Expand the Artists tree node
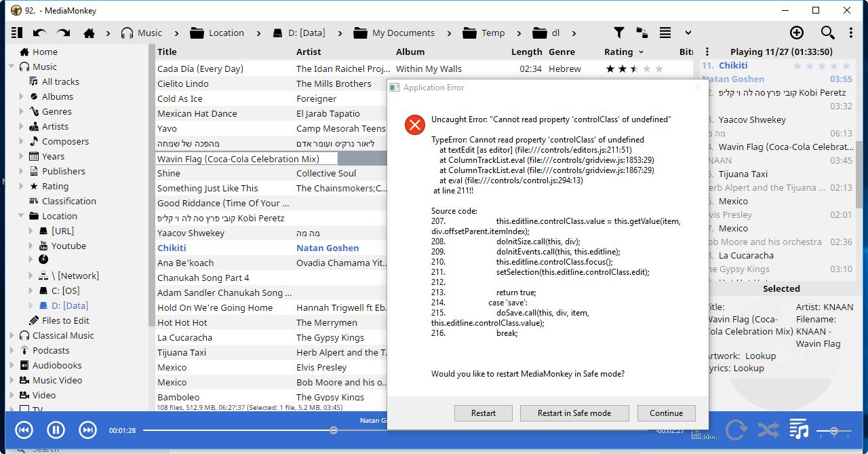The width and height of the screenshot is (868, 454). (x=22, y=126)
